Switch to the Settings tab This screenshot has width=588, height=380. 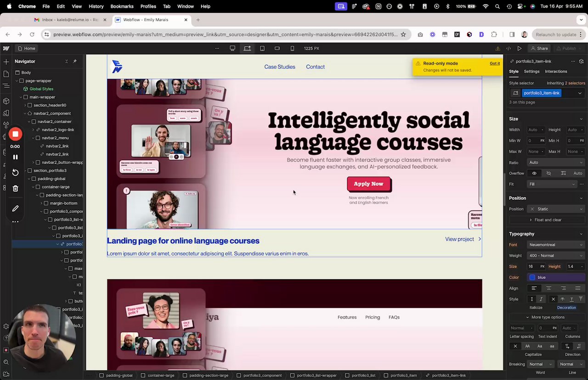coord(531,71)
